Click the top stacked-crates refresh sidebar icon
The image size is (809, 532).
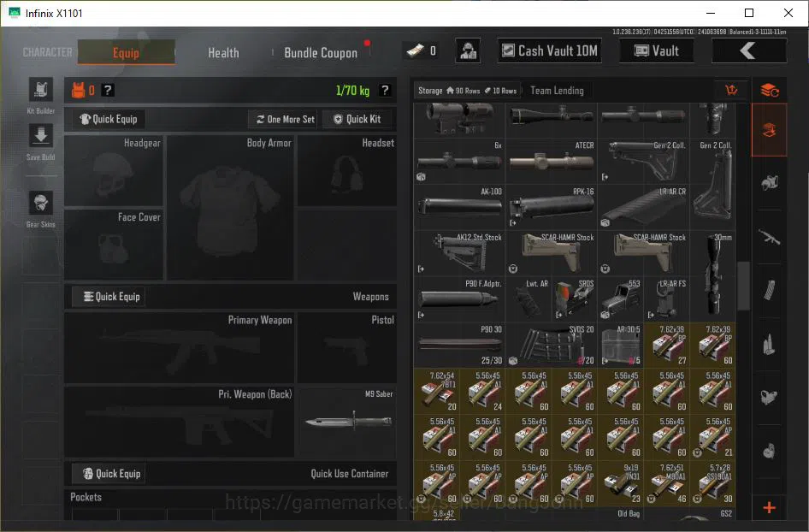point(770,91)
